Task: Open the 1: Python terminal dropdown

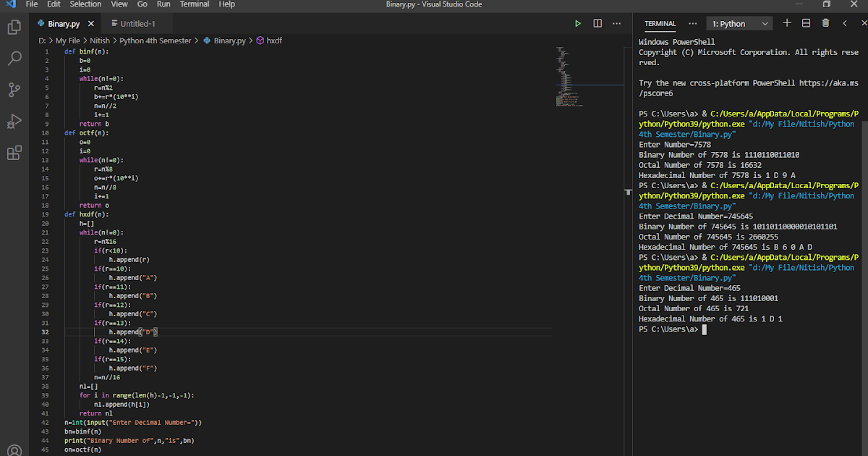Action: pyautogui.click(x=739, y=24)
